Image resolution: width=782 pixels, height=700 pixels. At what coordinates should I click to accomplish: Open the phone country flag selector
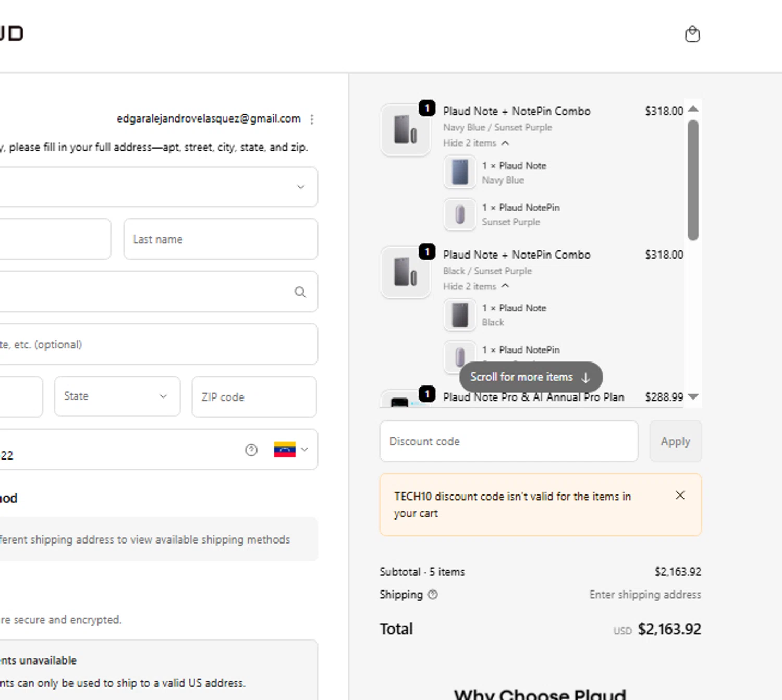tap(291, 450)
